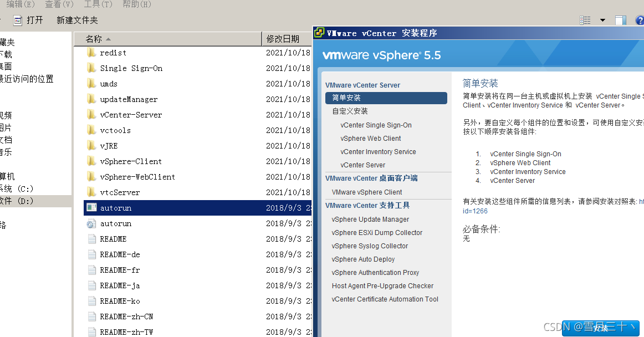Open the 工具(T) menu
The width and height of the screenshot is (644, 337).
click(98, 4)
